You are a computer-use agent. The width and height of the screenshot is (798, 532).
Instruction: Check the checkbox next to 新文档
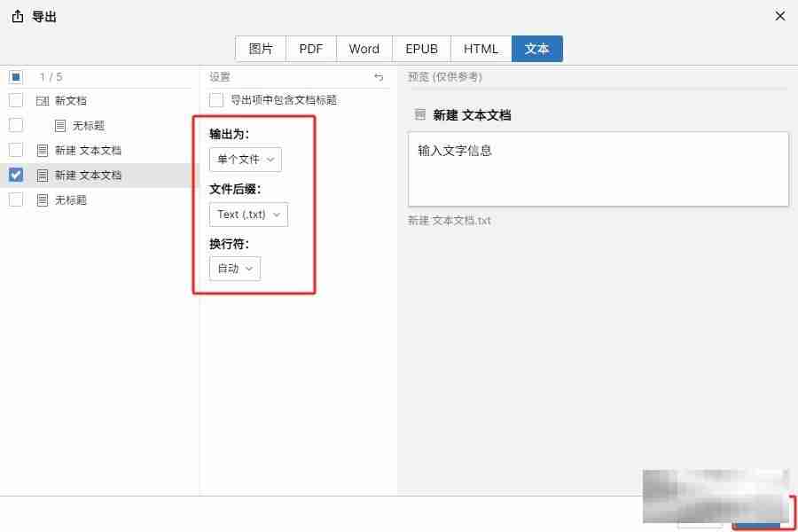(15, 100)
